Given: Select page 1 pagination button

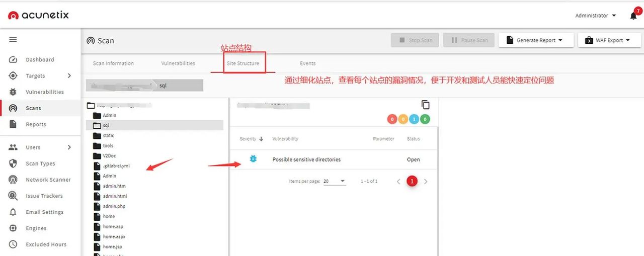Looking at the screenshot, I should point(412,181).
